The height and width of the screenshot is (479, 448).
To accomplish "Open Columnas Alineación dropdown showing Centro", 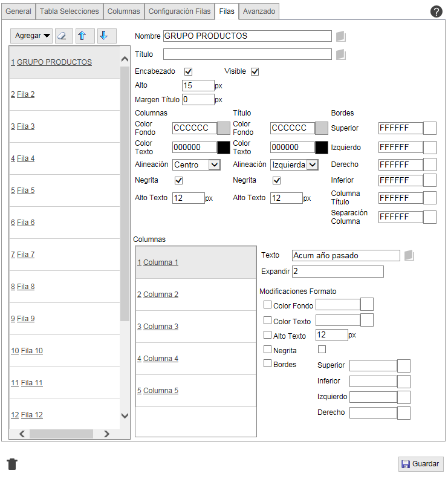I will click(x=196, y=165).
